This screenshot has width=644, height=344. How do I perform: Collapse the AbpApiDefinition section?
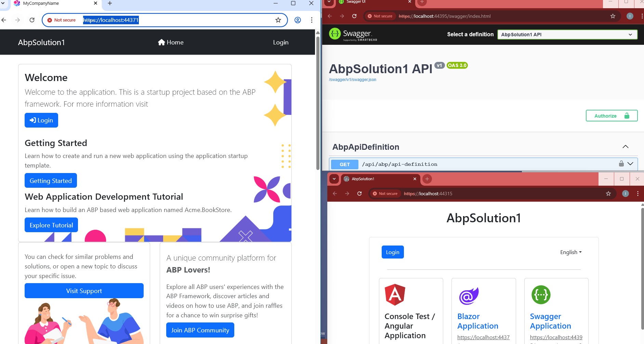626,147
